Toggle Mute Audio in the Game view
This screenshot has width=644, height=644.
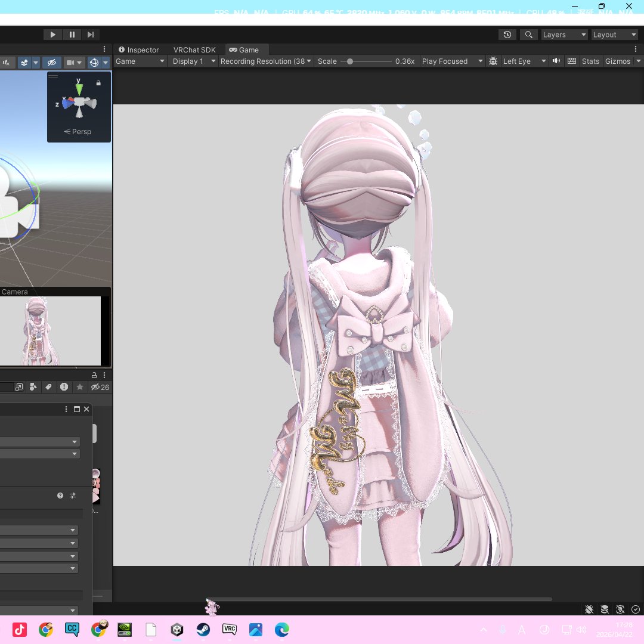tap(556, 61)
